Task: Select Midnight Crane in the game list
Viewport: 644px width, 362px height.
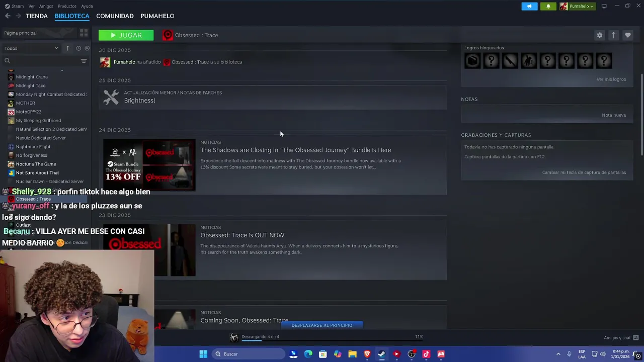Action: click(32, 77)
